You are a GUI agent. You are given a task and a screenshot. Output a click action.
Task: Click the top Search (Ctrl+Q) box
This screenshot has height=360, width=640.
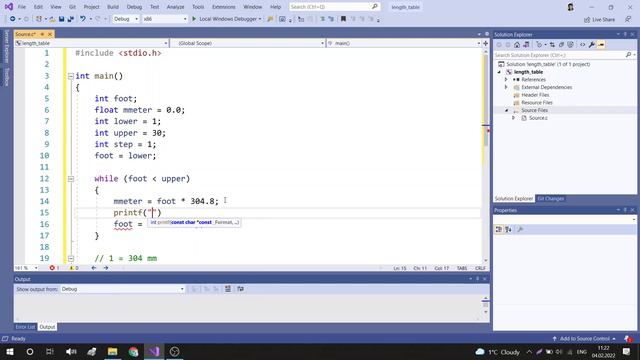(x=334, y=7)
